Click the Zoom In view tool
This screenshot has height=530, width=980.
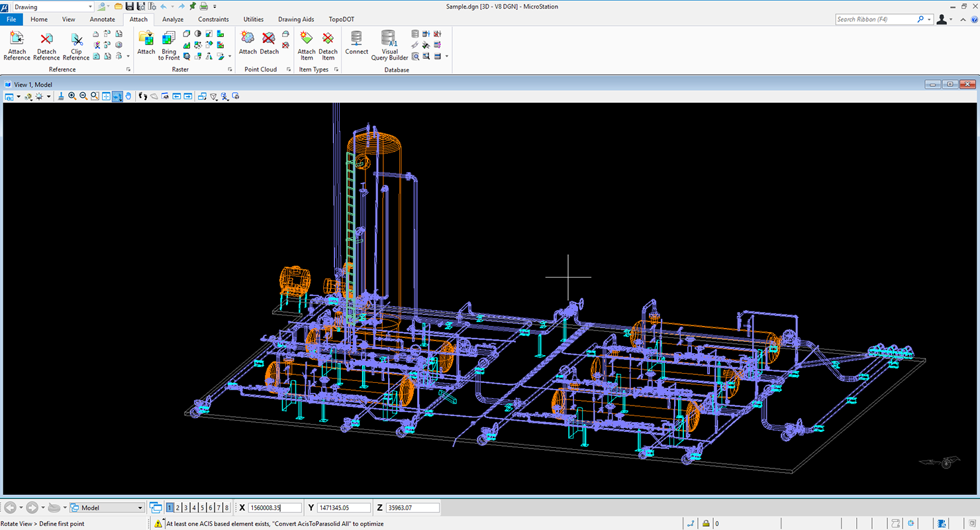click(72, 96)
